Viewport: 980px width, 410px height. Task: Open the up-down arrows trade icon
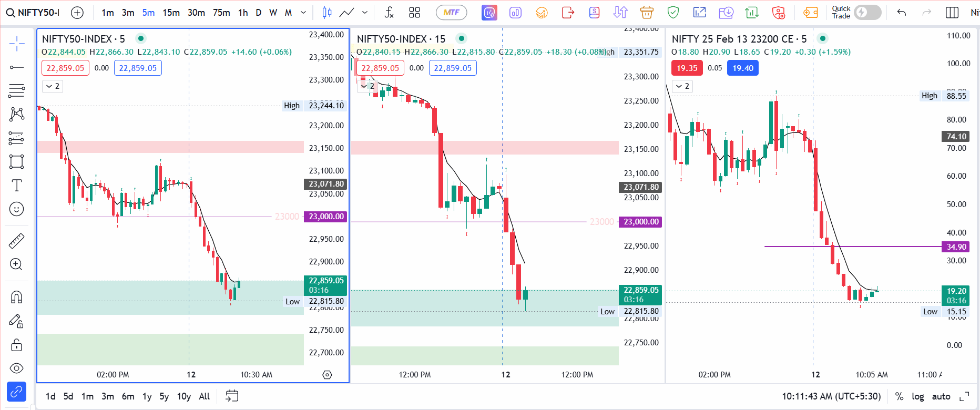[620, 12]
